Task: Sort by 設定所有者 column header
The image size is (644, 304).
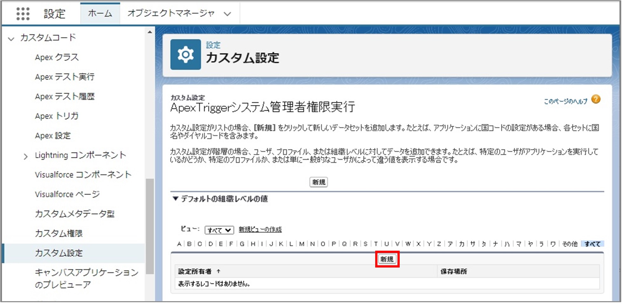Action: click(x=195, y=272)
